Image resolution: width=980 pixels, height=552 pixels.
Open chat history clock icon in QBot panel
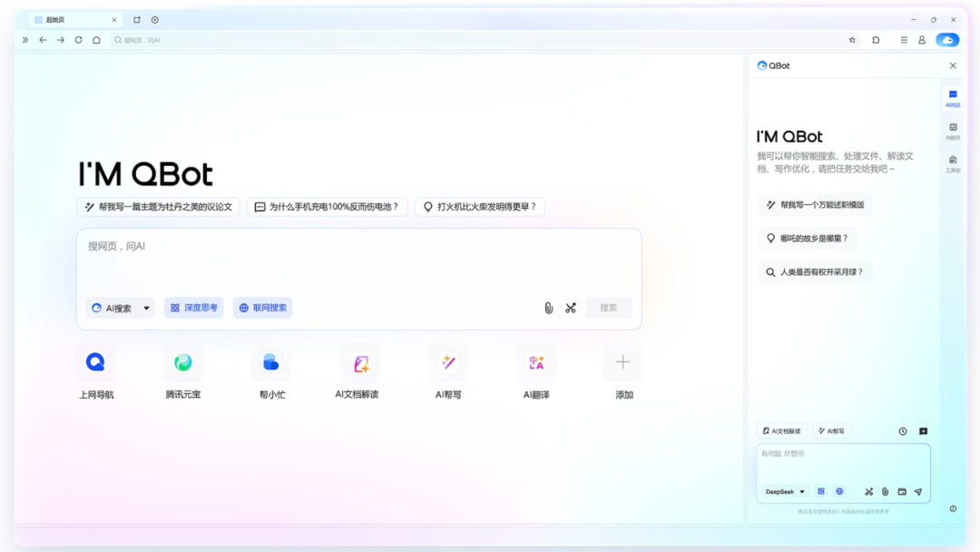click(x=903, y=431)
